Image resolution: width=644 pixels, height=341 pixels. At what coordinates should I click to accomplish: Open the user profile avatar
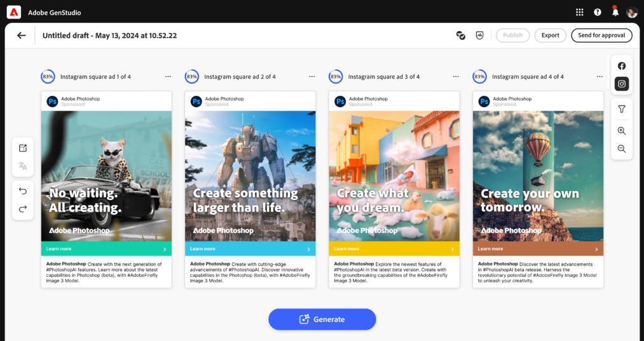click(x=631, y=12)
